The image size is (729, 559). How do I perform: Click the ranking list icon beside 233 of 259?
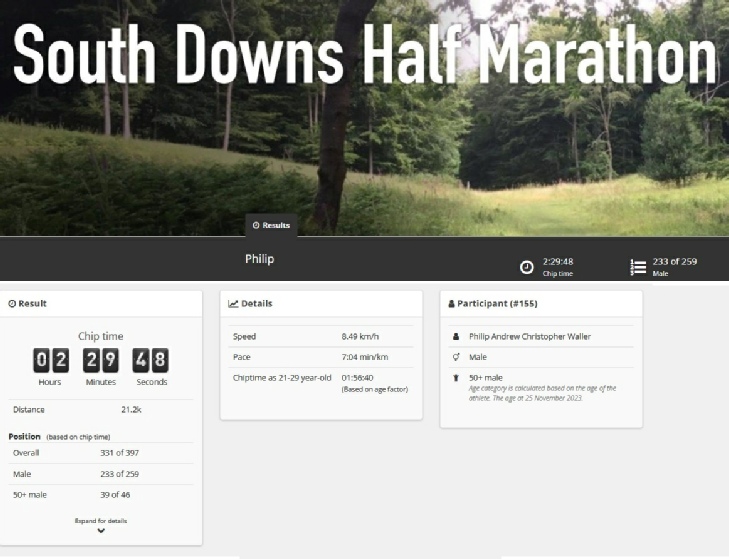pyautogui.click(x=637, y=267)
